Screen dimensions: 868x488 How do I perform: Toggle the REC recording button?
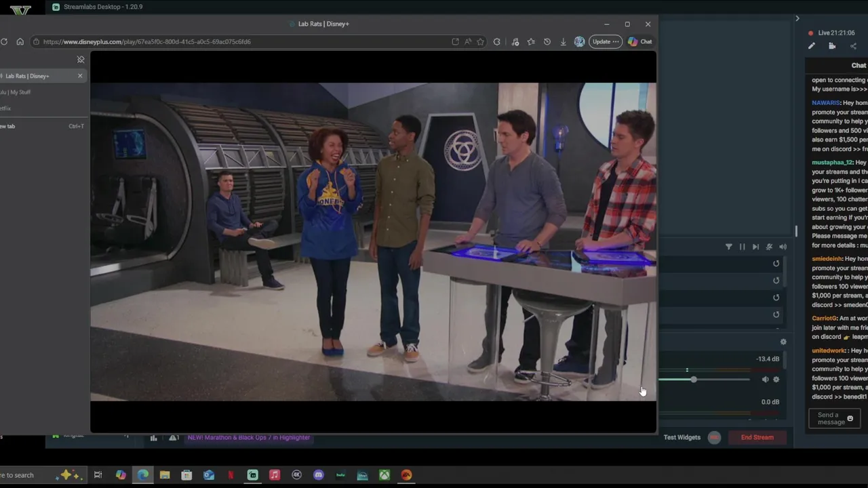point(714,437)
